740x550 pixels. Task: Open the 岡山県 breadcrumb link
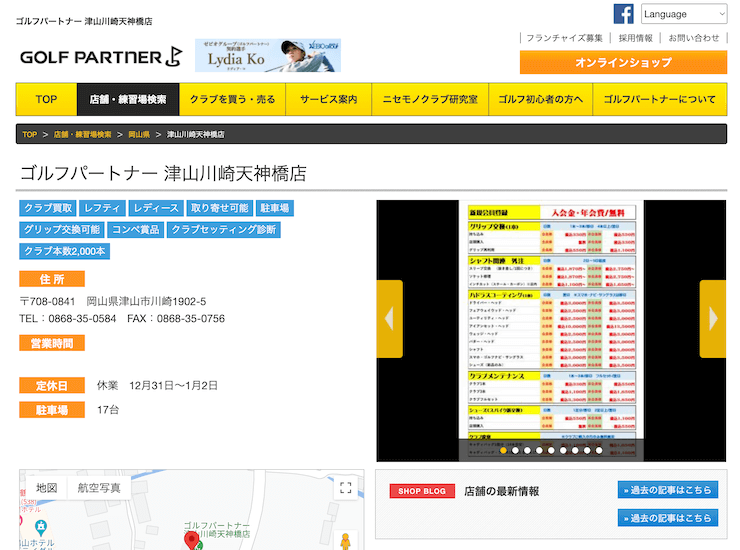(139, 134)
